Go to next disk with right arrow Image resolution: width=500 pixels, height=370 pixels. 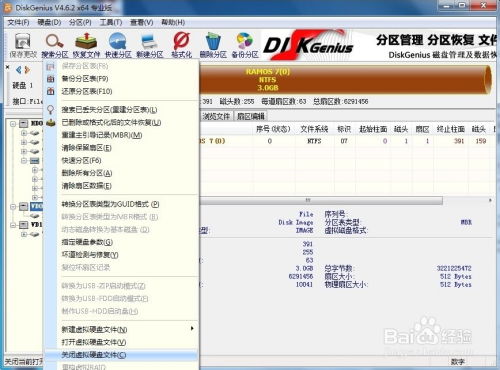[x=27, y=70]
